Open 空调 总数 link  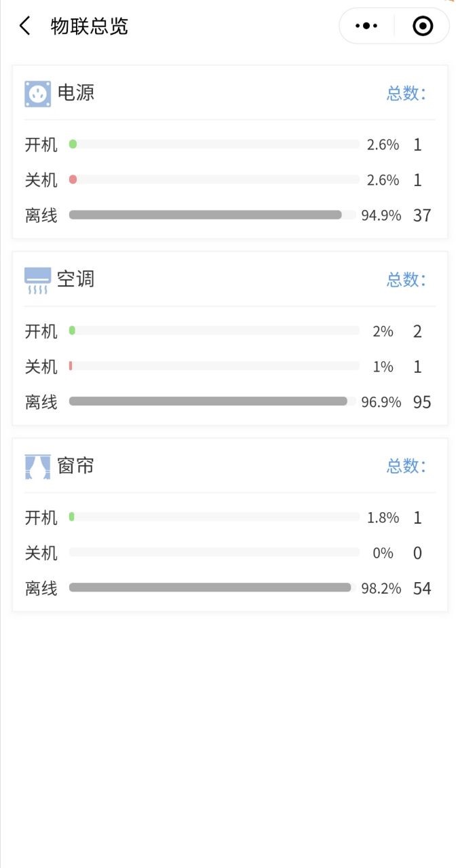point(406,280)
